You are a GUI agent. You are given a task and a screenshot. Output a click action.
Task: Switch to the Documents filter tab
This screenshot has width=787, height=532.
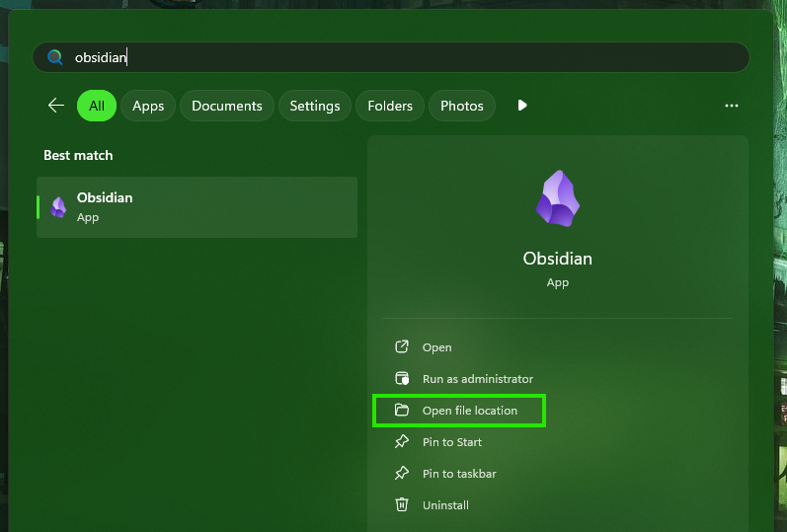pos(227,106)
